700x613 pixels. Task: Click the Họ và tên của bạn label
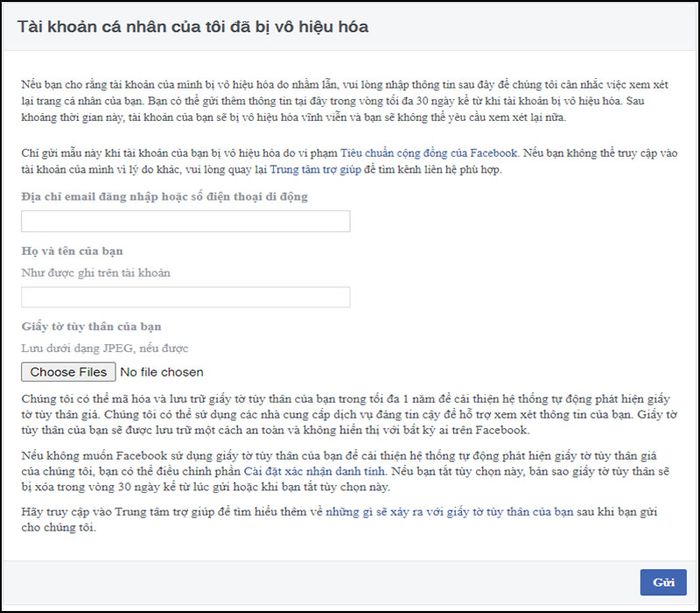72,251
